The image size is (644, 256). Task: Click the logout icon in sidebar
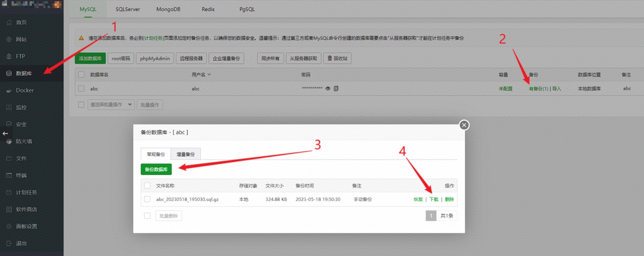click(9, 243)
